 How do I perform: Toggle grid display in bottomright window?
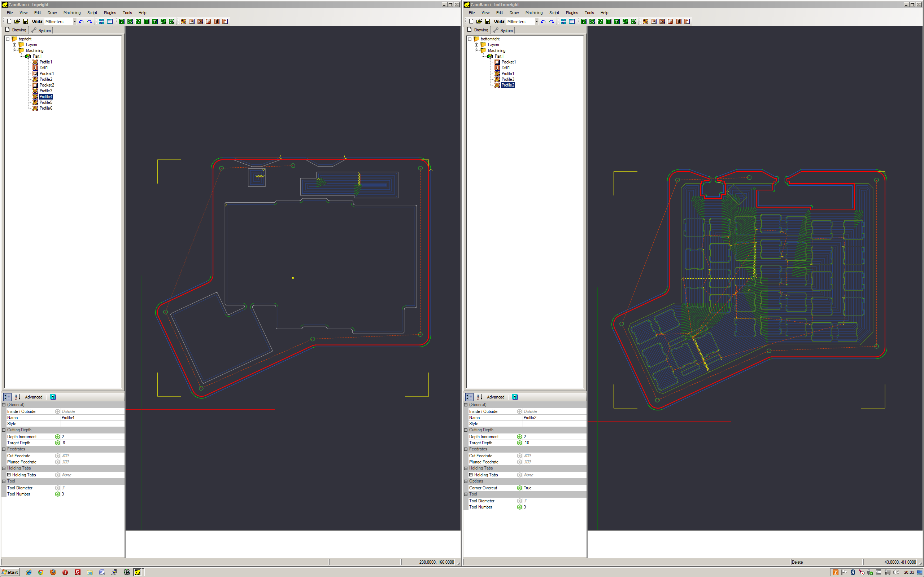(x=572, y=21)
